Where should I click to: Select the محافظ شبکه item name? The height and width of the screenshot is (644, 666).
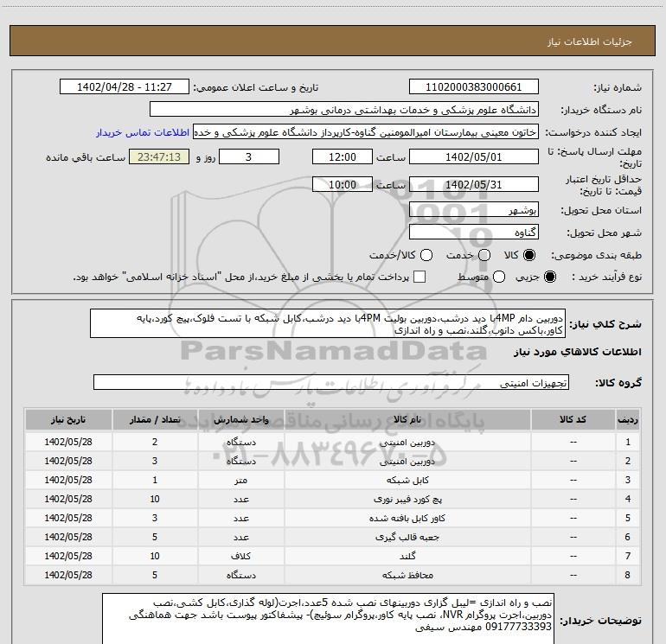point(407,575)
